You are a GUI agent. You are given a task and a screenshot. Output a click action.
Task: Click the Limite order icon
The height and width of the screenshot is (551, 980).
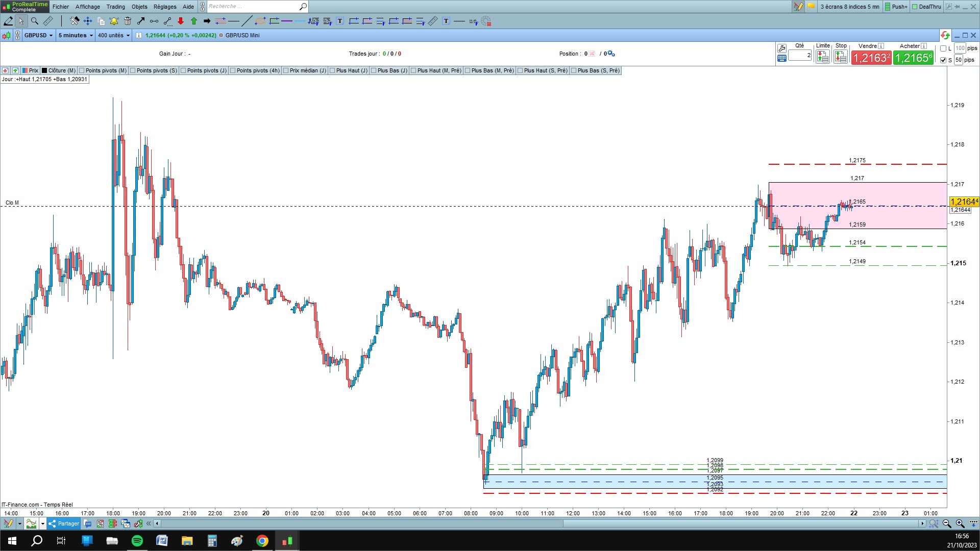click(822, 57)
